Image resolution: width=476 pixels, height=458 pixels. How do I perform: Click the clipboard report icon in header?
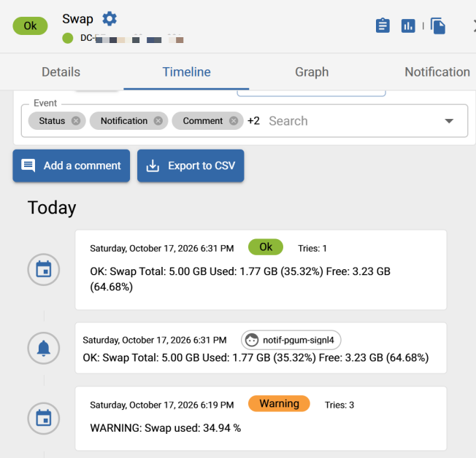pos(383,26)
